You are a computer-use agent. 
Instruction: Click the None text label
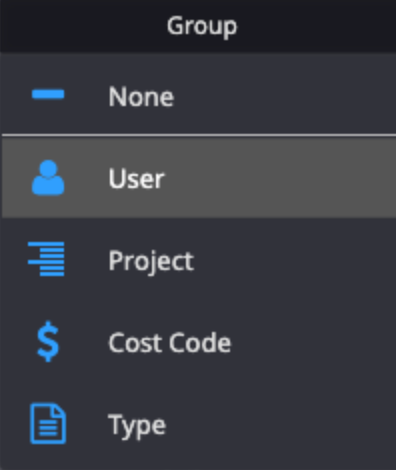pos(141,97)
